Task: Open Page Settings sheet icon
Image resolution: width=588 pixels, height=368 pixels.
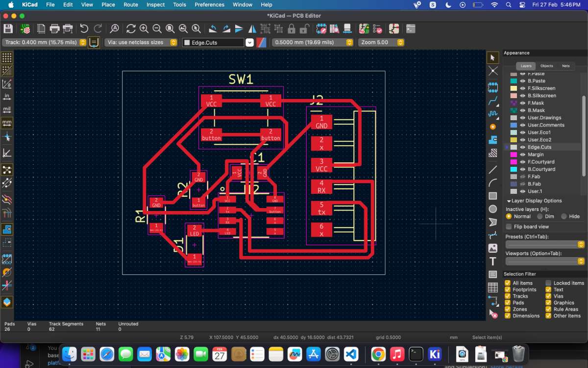Action: [x=42, y=28]
